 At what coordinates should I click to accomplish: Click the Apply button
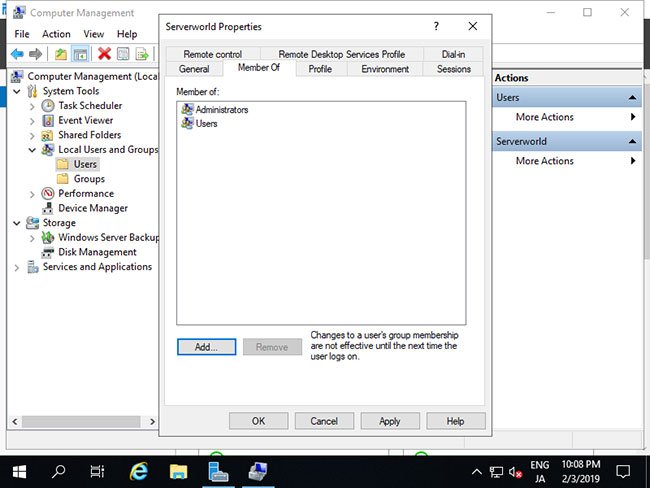390,421
